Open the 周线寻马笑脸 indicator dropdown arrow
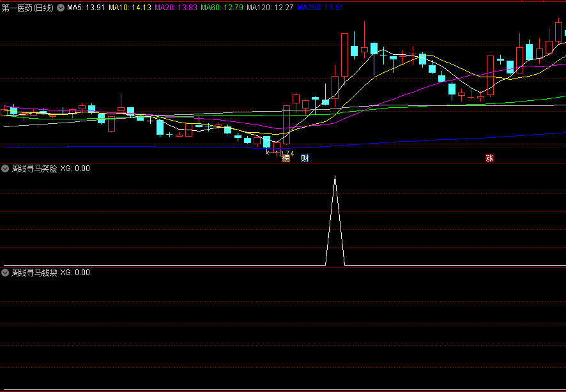The height and width of the screenshot is (392, 566). click(5, 169)
